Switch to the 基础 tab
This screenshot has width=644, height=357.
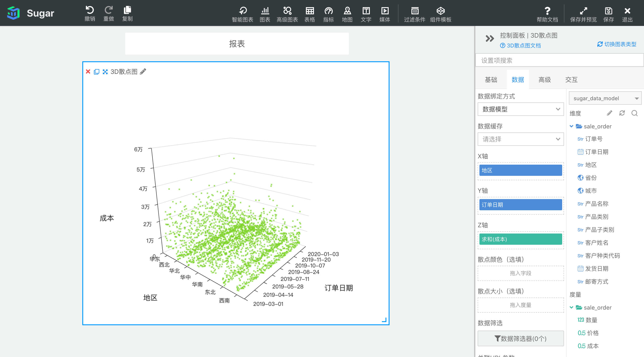click(491, 80)
